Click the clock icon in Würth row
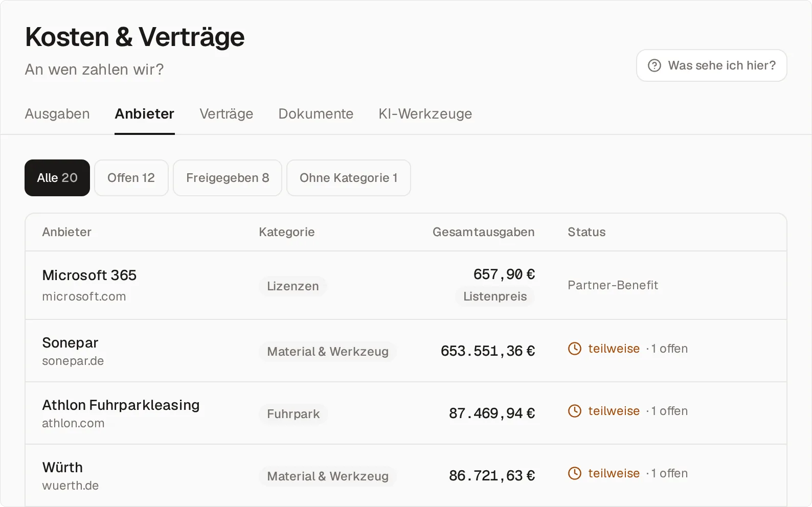Image resolution: width=812 pixels, height=507 pixels. point(575,473)
